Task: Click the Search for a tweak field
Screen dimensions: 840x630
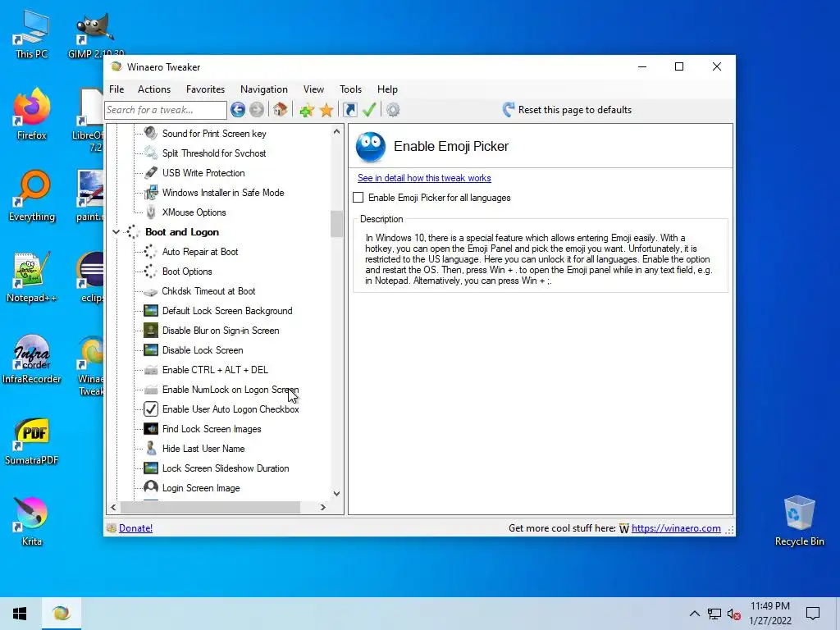Action: point(166,110)
